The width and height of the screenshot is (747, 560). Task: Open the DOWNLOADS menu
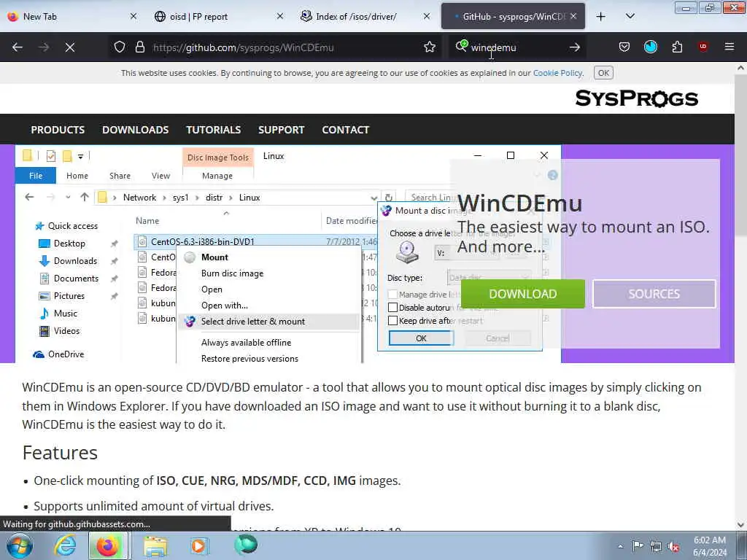(135, 130)
